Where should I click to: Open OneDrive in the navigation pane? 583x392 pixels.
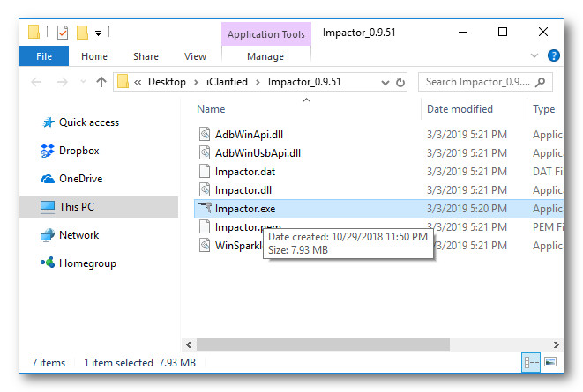pos(80,179)
